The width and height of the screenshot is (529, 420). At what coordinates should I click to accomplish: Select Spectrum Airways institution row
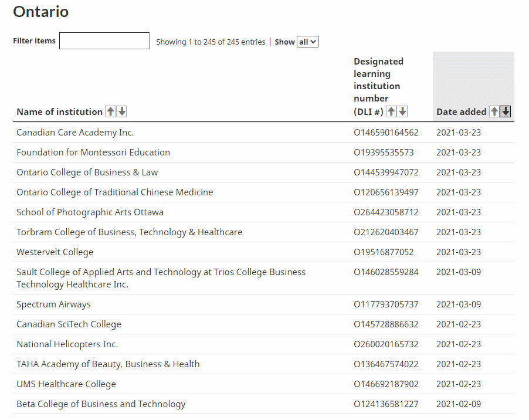(x=53, y=304)
